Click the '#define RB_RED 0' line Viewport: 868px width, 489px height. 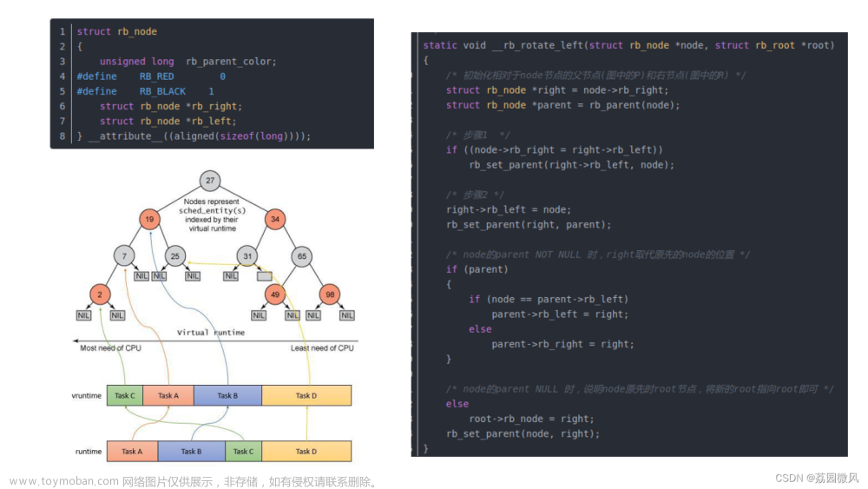151,76
